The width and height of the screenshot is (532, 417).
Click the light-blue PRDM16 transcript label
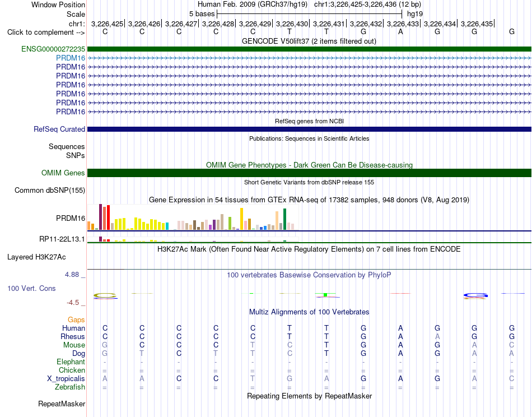point(71,58)
